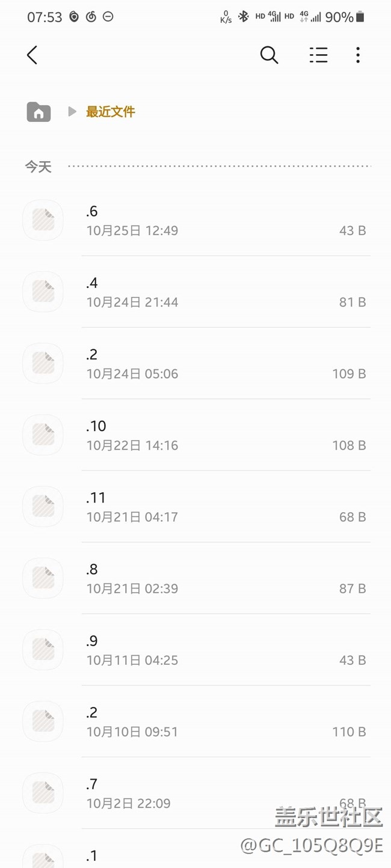The height and width of the screenshot is (868, 391).
Task: Select the 最近文件 breadcrumb
Action: point(111,112)
